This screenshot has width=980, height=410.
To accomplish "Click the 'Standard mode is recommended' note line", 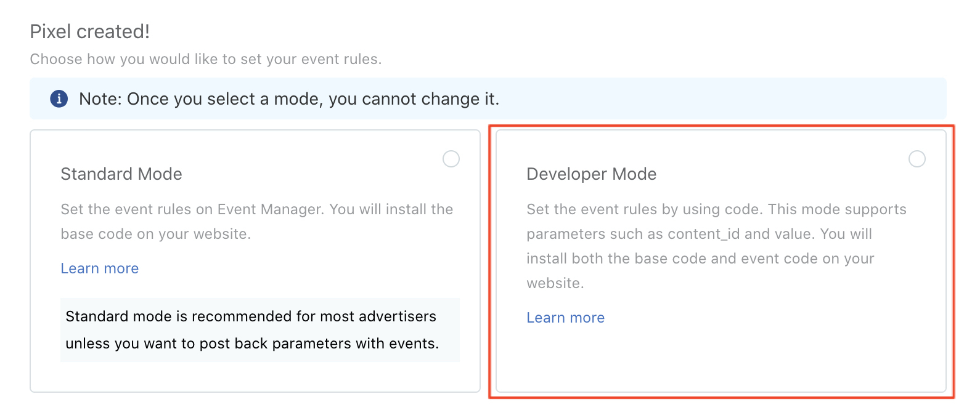I will coord(251,316).
